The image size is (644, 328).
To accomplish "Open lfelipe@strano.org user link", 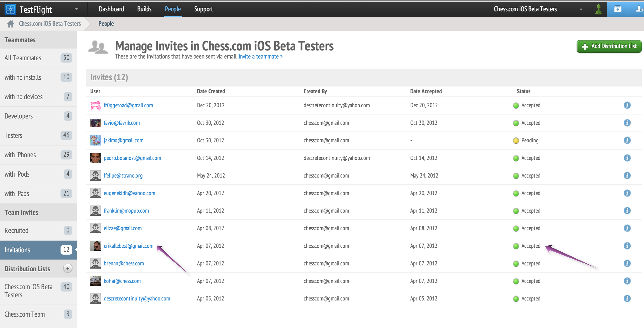I will [123, 176].
